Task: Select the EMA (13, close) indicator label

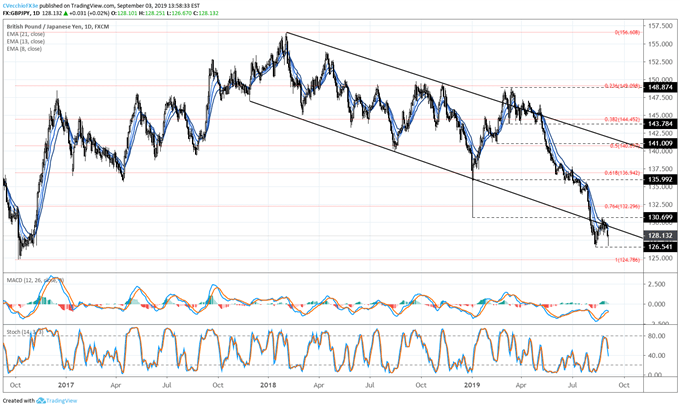Action: (x=26, y=41)
